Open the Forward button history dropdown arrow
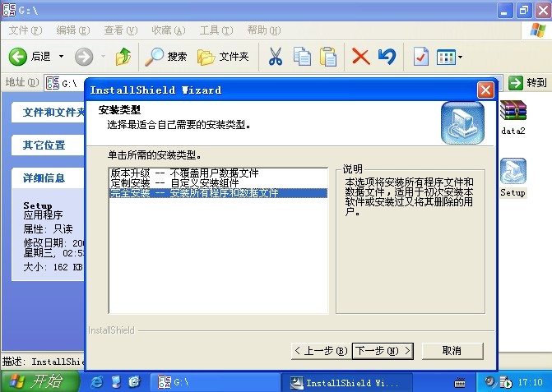The width and height of the screenshot is (552, 392). (103, 56)
